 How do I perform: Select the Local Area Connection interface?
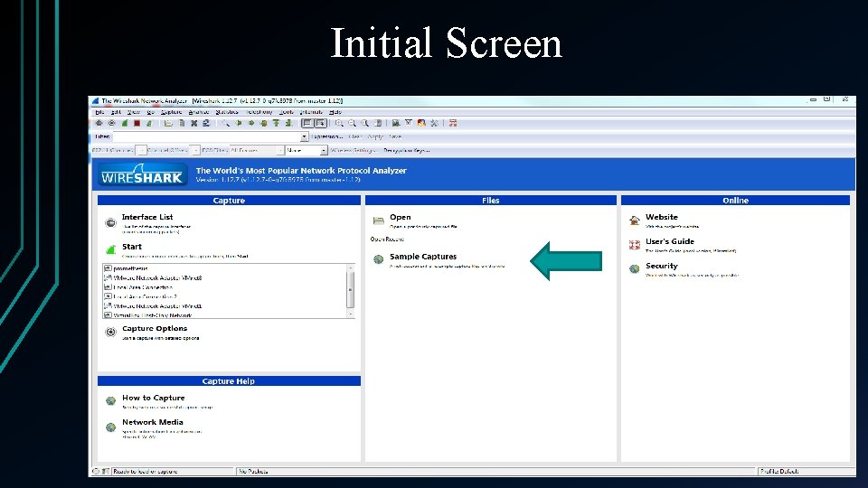(143, 287)
